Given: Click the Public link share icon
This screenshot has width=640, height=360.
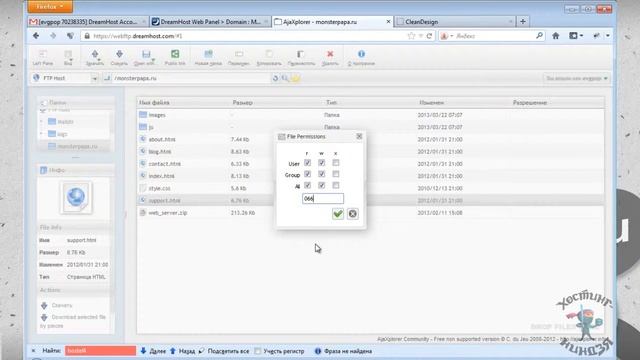Looking at the screenshot, I should coord(175,54).
